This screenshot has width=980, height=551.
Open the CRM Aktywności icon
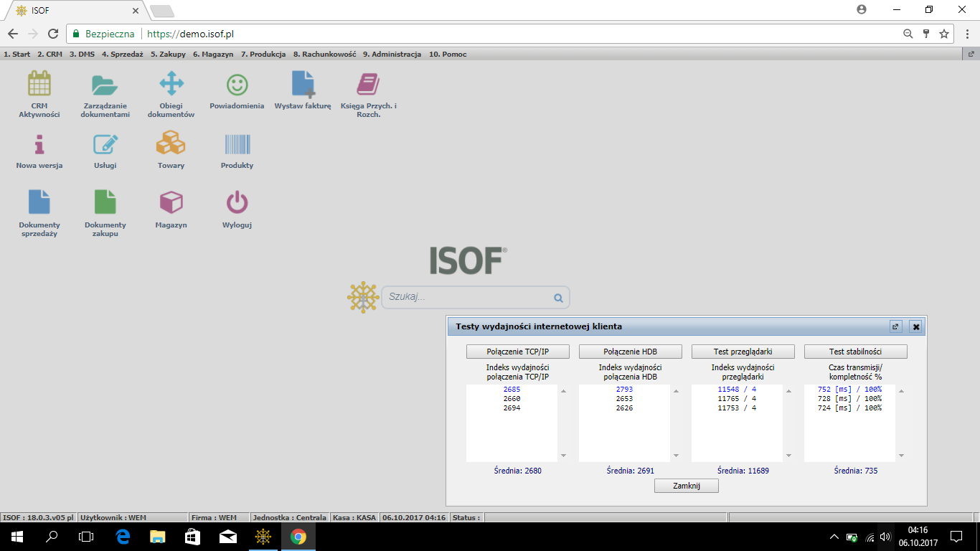(39, 84)
